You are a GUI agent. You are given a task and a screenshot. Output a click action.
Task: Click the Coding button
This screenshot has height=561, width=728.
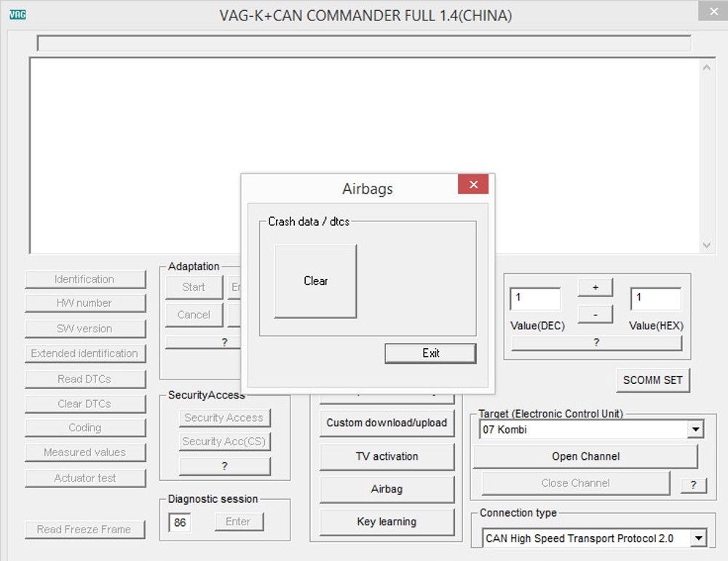pyautogui.click(x=85, y=428)
